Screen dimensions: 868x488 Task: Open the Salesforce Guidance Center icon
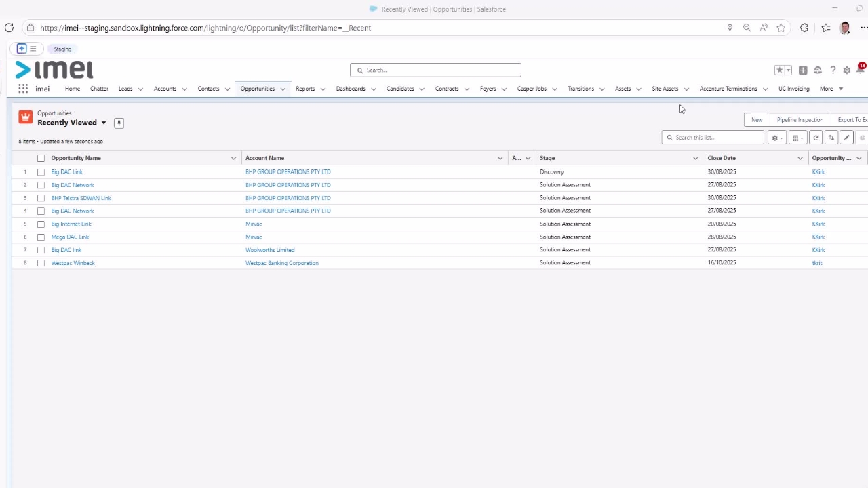click(x=818, y=70)
